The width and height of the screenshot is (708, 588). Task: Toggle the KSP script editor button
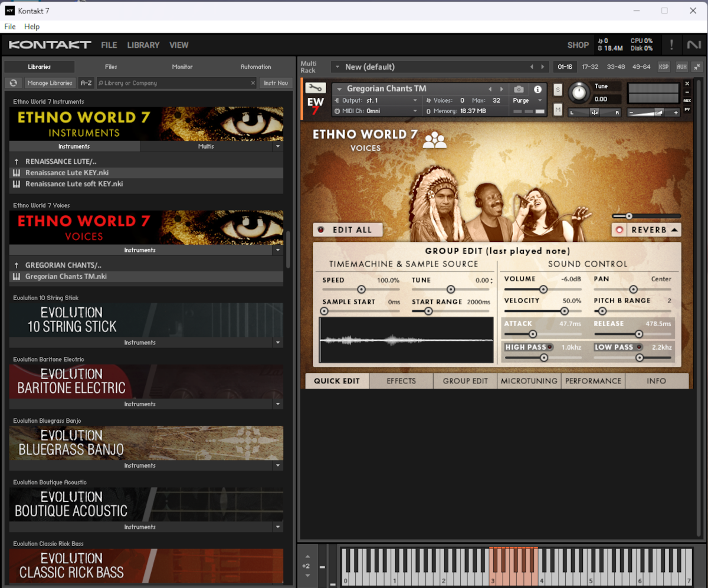pos(664,67)
